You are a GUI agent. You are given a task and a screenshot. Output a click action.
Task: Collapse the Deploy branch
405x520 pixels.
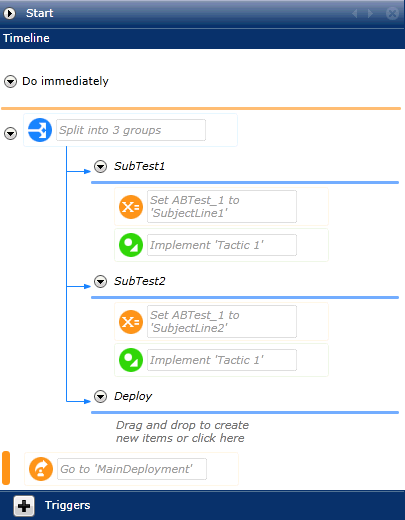coord(100,396)
